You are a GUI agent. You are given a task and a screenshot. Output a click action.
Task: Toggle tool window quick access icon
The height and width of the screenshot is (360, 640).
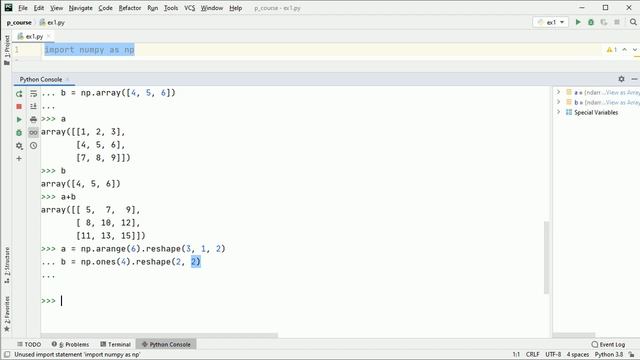coord(7,354)
